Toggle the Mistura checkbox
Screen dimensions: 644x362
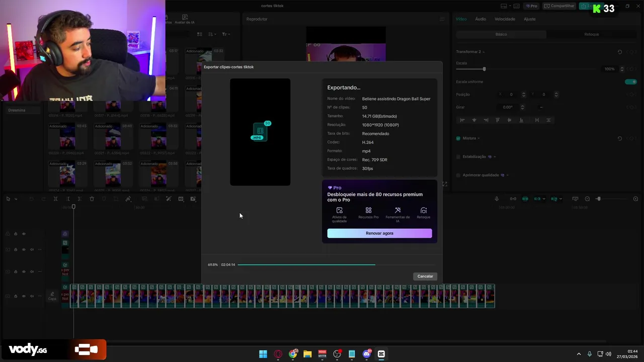tap(458, 138)
